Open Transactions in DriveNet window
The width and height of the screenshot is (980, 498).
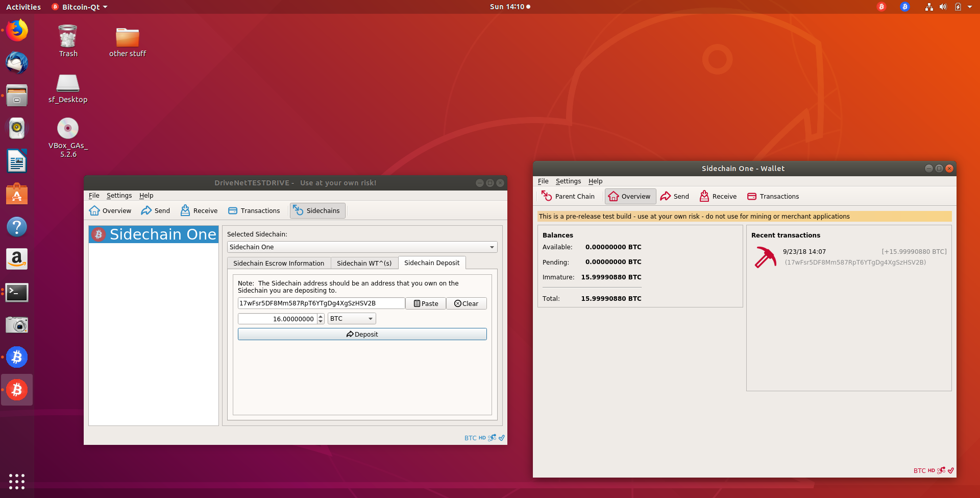tap(254, 210)
